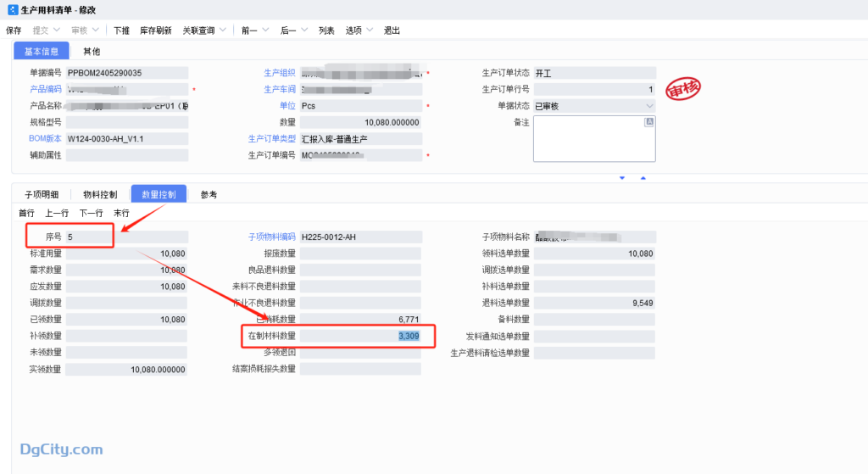The image size is (868, 474).
Task: Follow the 单位 link label
Action: tap(287, 106)
